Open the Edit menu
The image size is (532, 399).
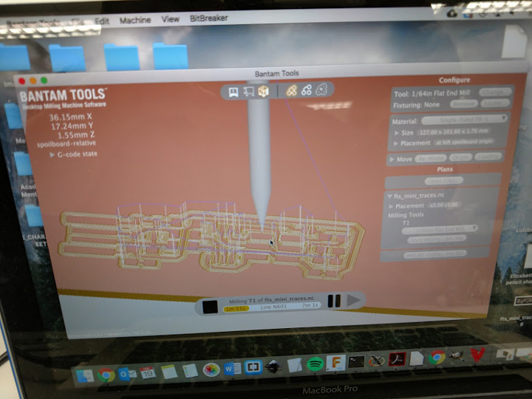click(x=102, y=21)
